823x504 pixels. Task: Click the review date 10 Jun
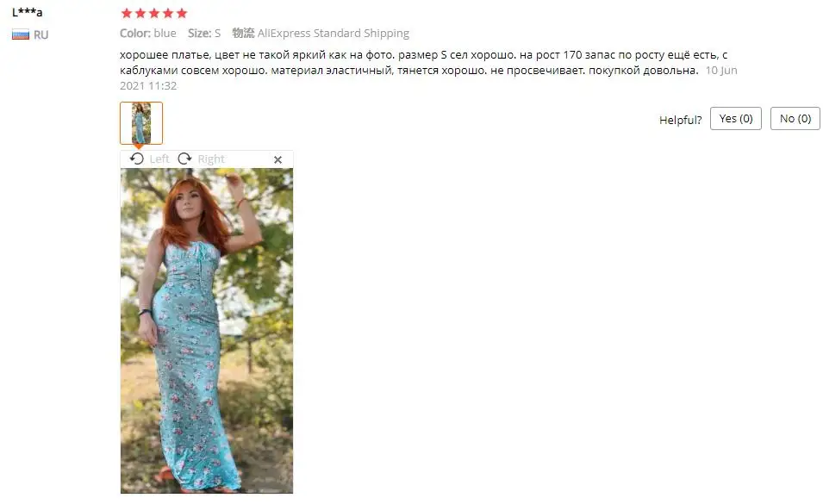(x=721, y=71)
